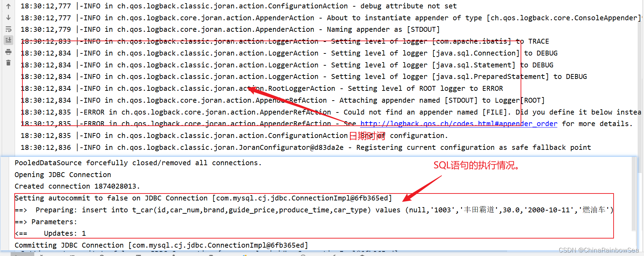Open the logback appender_order codes link
This screenshot has height=256, width=644.
tap(459, 124)
